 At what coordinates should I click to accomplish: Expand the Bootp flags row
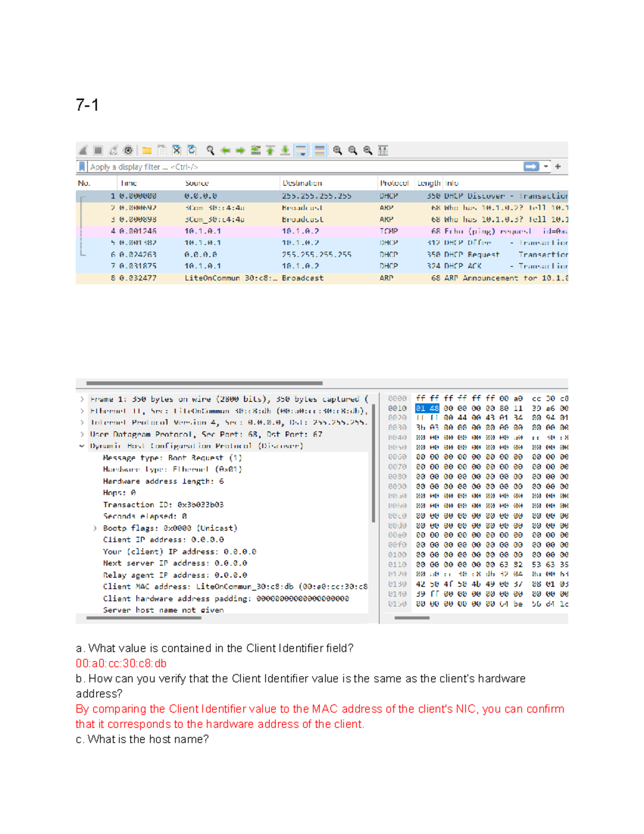95,527
